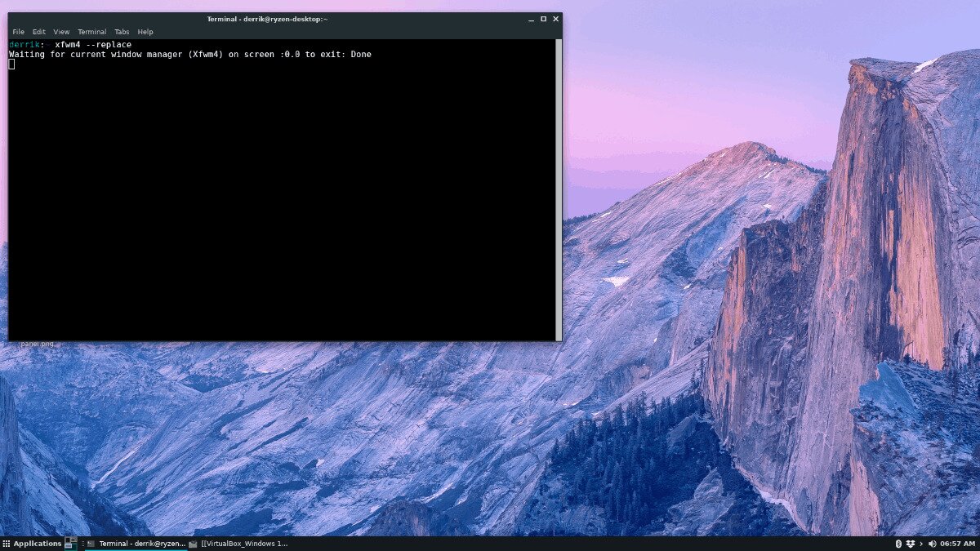Click the Bluetooth tray icon

pos(898,544)
